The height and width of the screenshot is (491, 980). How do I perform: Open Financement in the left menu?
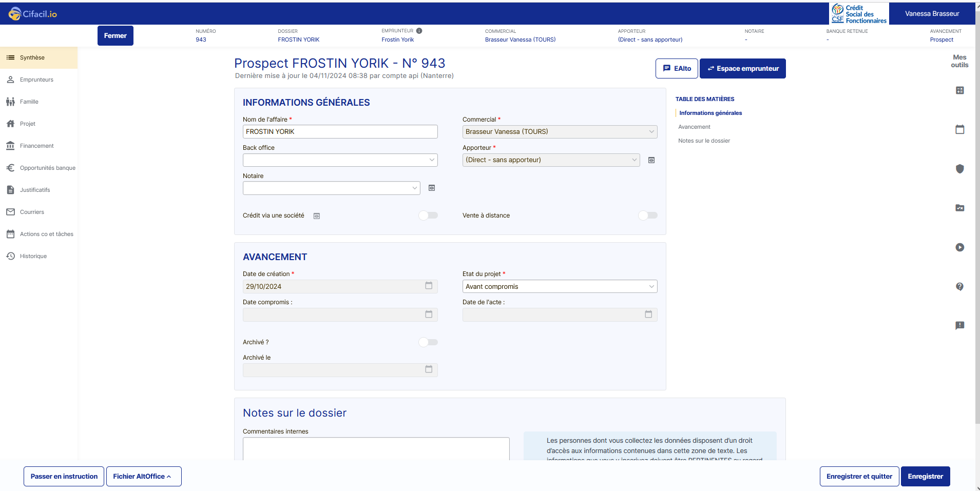click(36, 146)
